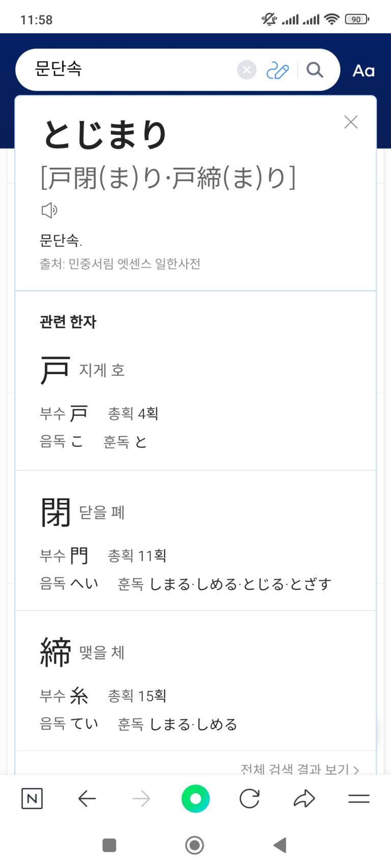Screen dimensions: 391x868
Task: Open the Aa font size setting
Action: (x=364, y=71)
